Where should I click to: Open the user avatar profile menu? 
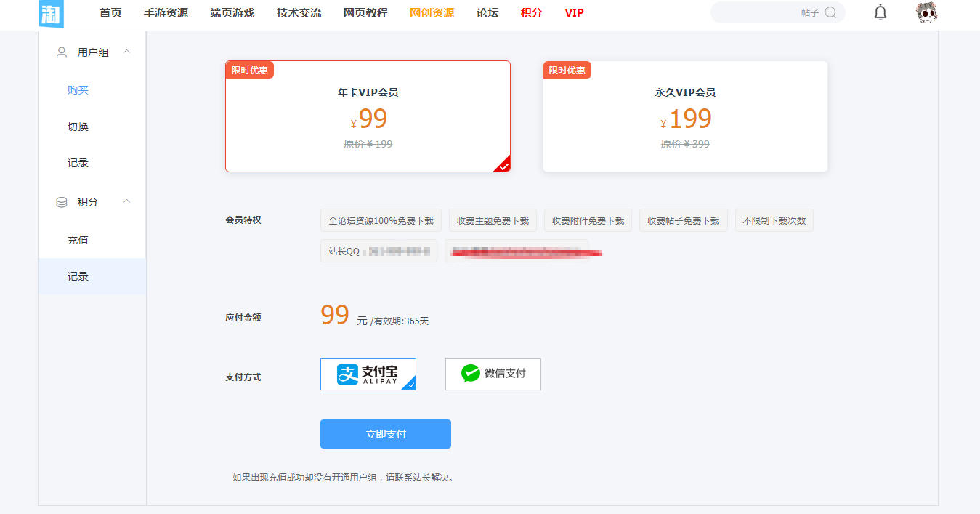click(926, 12)
